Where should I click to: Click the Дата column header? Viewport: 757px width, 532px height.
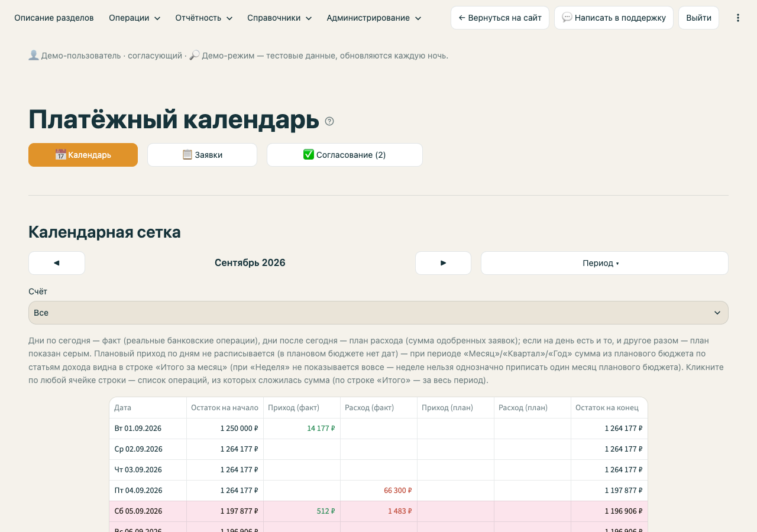pos(148,408)
